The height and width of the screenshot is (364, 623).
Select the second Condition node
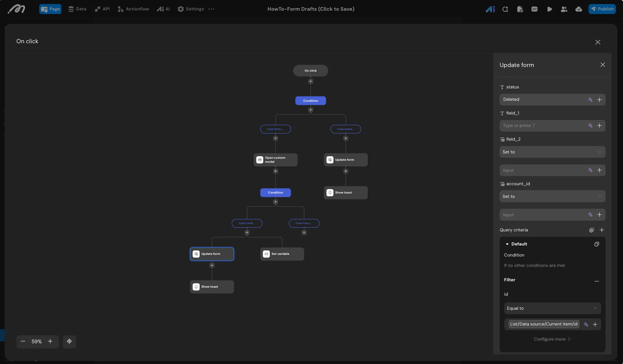276,193
